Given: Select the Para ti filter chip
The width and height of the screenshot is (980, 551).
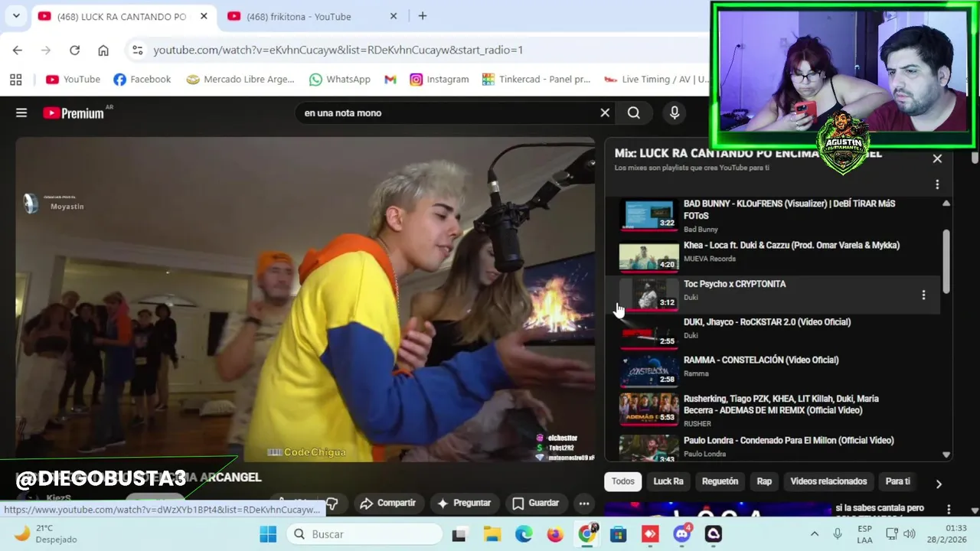Looking at the screenshot, I should [898, 481].
